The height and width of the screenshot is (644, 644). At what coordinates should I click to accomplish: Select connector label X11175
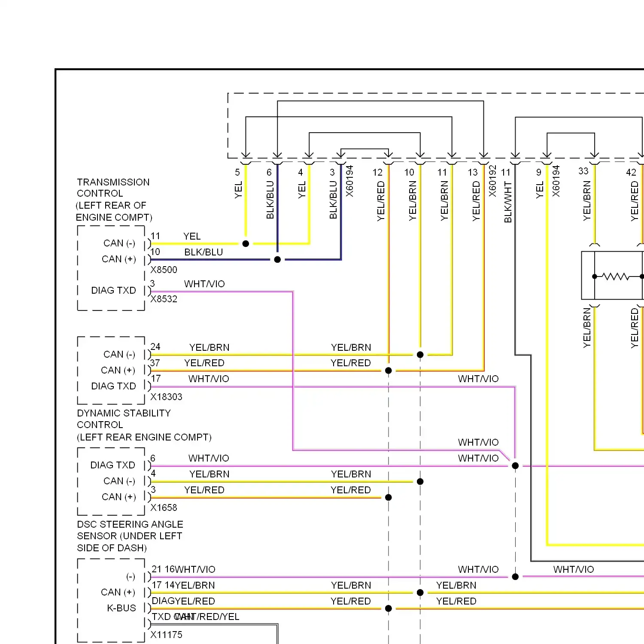166,635
